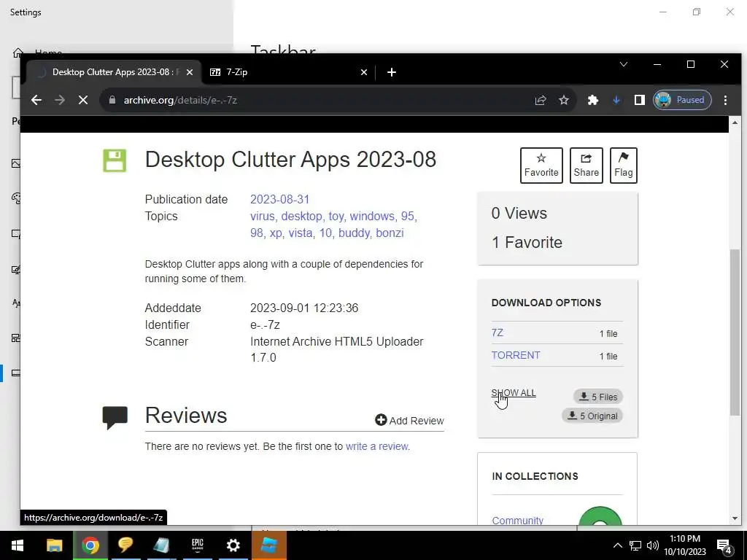Show Chrome downloads via the blue arrow icon

point(616,100)
